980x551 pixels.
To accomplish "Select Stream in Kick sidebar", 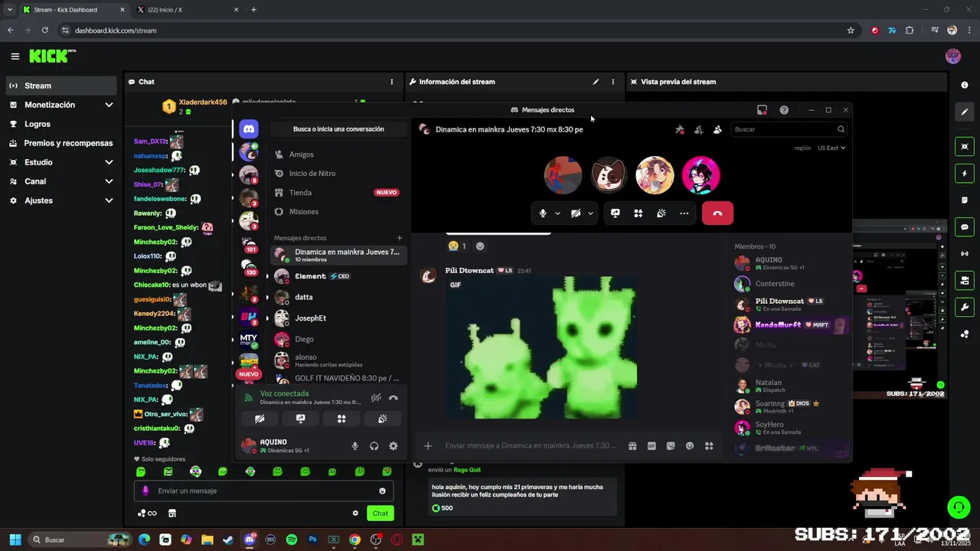I will pos(61,86).
